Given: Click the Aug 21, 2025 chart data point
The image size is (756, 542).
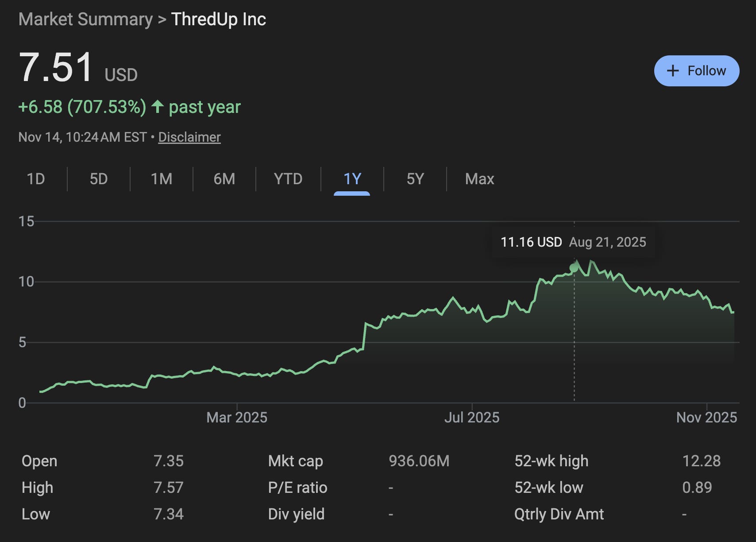Looking at the screenshot, I should [x=574, y=268].
